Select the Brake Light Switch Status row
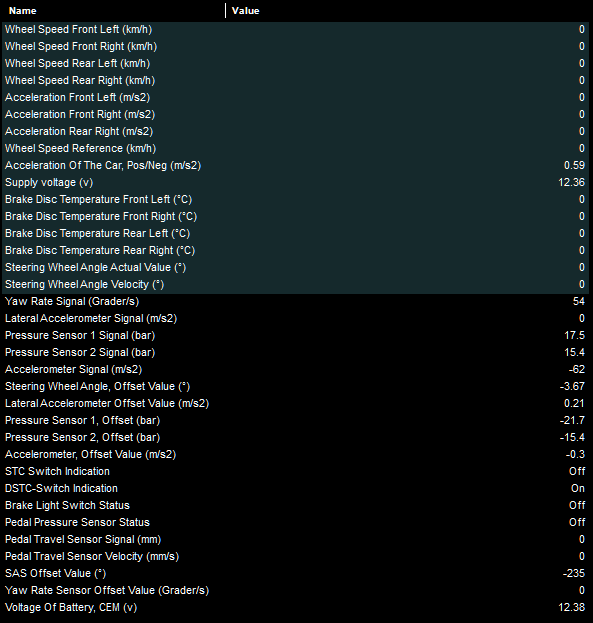The width and height of the screenshot is (593, 623). click(x=296, y=505)
